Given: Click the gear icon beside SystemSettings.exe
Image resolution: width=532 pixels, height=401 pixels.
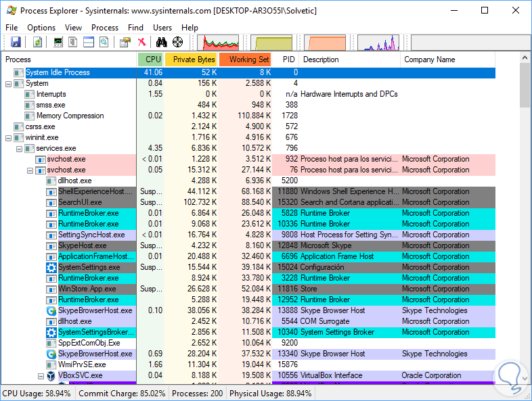Looking at the screenshot, I should [x=51, y=267].
